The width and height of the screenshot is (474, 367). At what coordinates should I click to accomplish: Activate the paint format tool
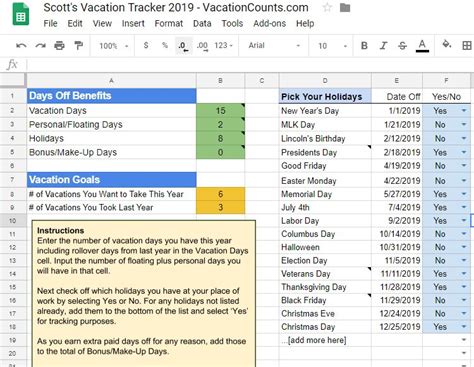[x=79, y=45]
